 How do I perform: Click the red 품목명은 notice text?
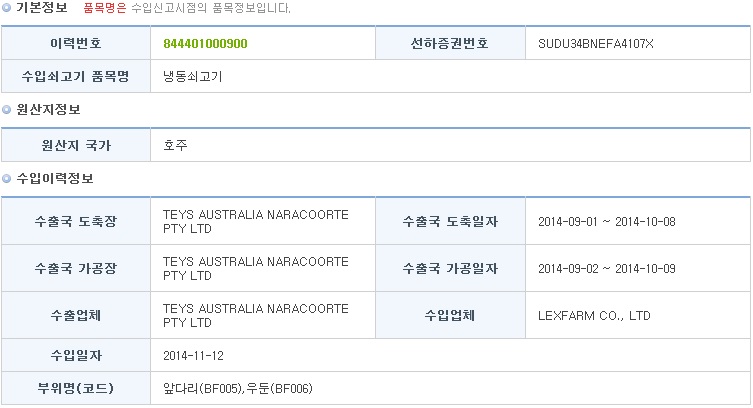coord(105,8)
